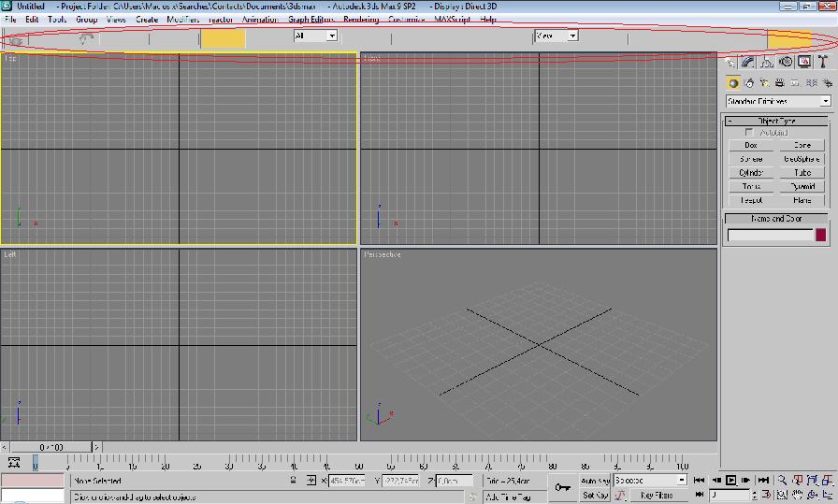
Task: Select the Lights category icon
Action: (x=765, y=83)
